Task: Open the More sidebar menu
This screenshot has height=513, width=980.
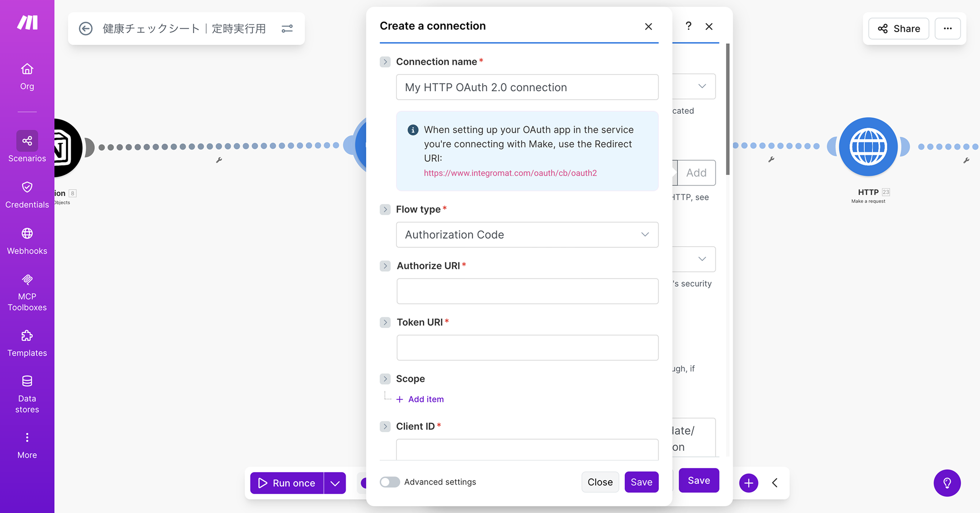Action: click(27, 445)
